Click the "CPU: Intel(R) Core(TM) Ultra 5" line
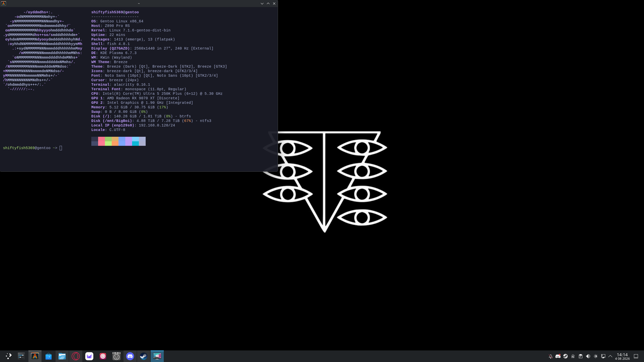The height and width of the screenshot is (362, 644). [157, 94]
